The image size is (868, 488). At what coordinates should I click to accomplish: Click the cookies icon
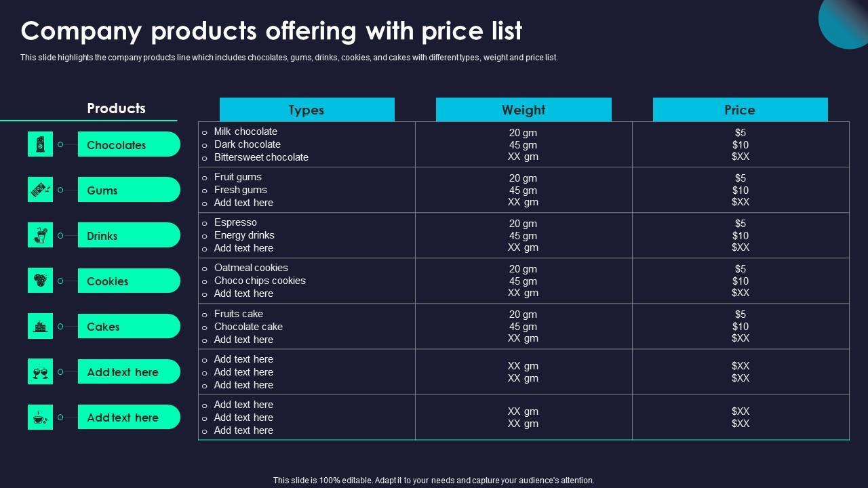[40, 281]
